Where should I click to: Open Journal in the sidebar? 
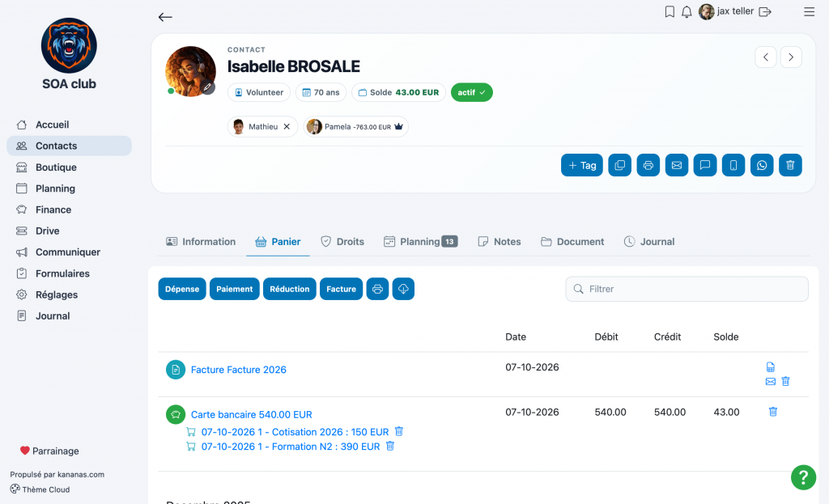(70, 316)
